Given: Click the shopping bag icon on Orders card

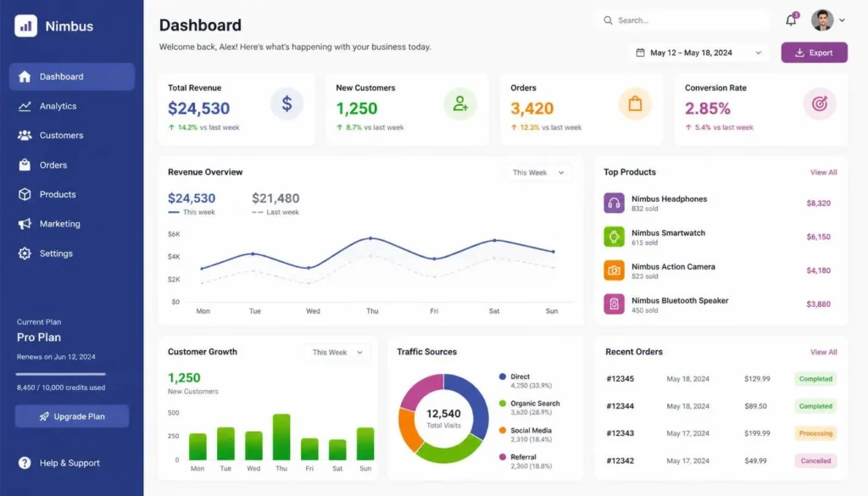Looking at the screenshot, I should [x=635, y=103].
